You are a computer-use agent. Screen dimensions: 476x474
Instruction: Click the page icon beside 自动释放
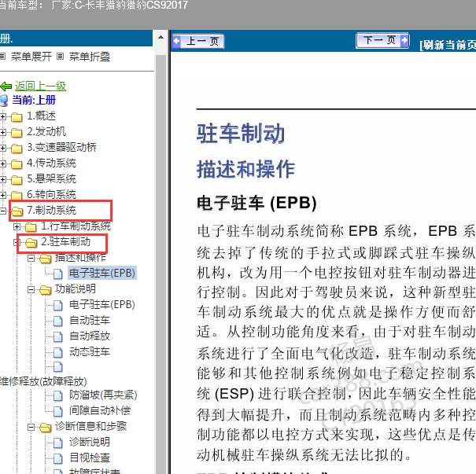coord(58,336)
